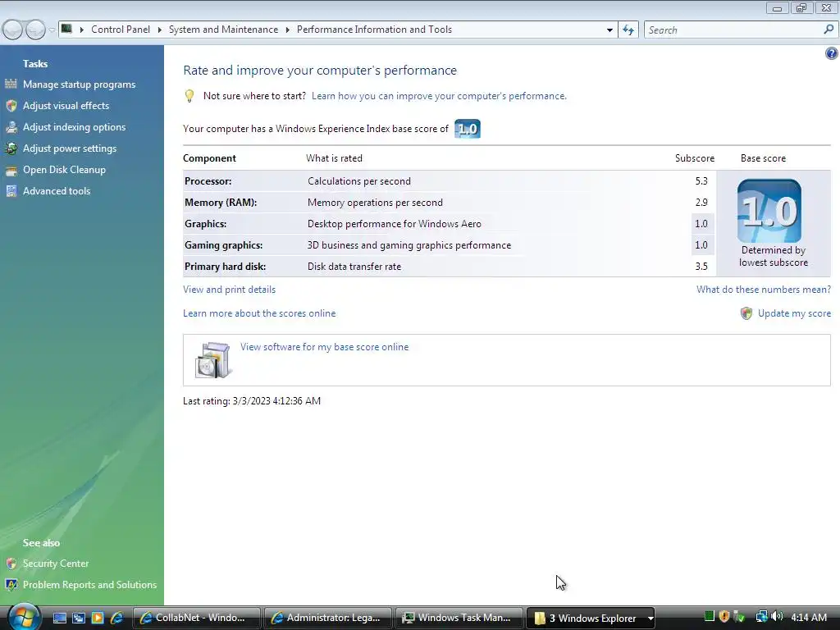840x630 pixels.
Task: Open Advanced tools task
Action: pos(57,190)
